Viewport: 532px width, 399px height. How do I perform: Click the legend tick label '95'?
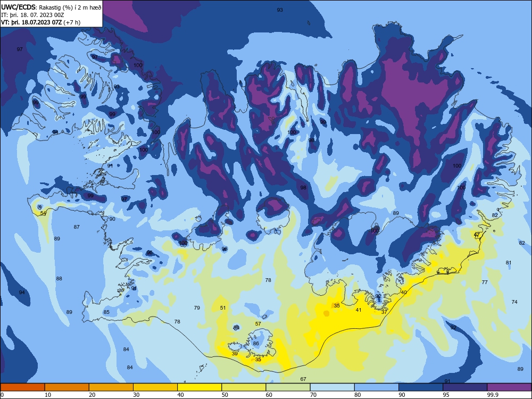[x=446, y=395]
